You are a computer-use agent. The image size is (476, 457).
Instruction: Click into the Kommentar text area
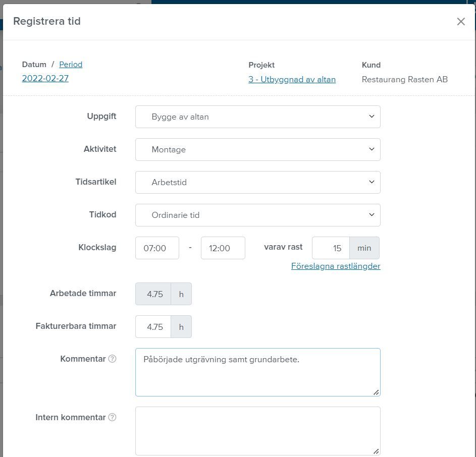click(x=257, y=376)
